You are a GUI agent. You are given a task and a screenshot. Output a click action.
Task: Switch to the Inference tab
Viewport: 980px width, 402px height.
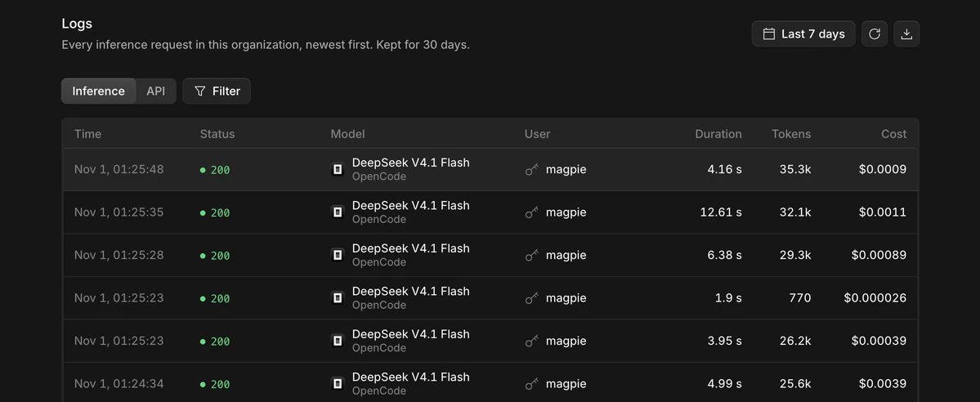[x=99, y=91]
